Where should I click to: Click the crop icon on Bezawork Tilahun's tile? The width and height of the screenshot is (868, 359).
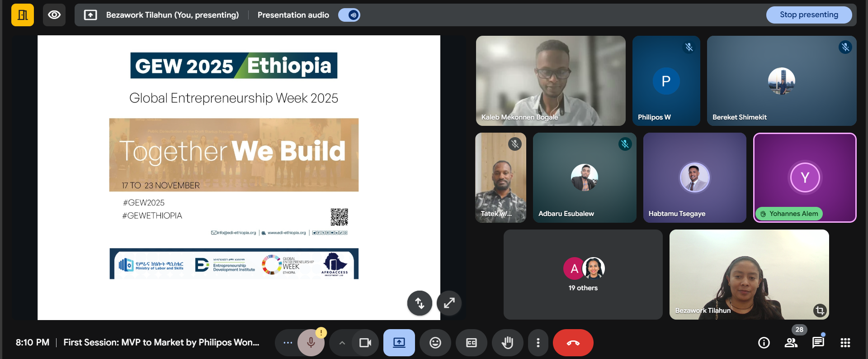click(820, 310)
